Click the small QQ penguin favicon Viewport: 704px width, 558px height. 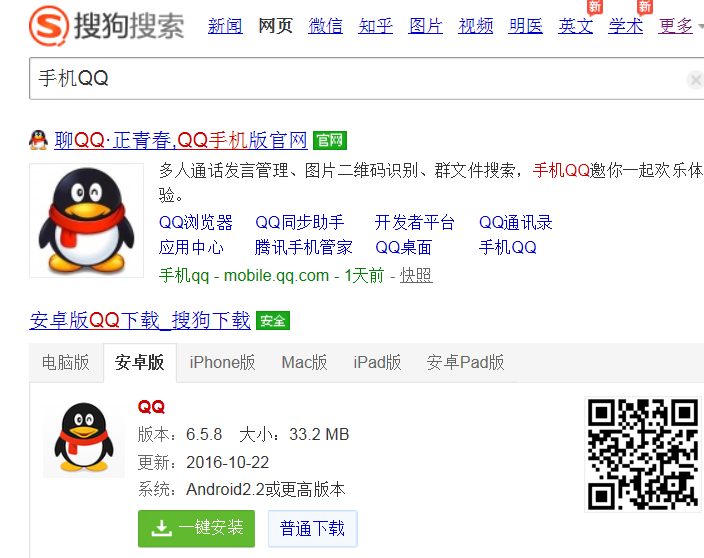point(39,140)
